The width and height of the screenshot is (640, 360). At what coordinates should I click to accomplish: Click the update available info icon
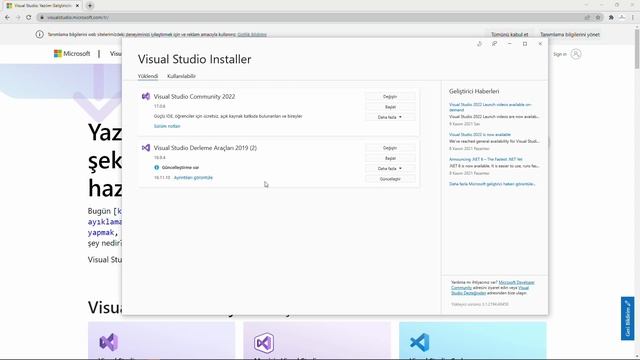(157, 167)
